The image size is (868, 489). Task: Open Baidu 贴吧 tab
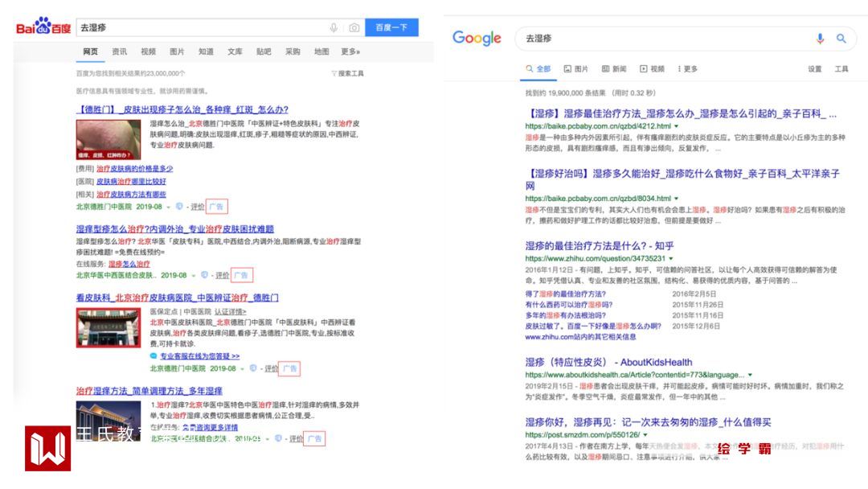click(x=264, y=51)
